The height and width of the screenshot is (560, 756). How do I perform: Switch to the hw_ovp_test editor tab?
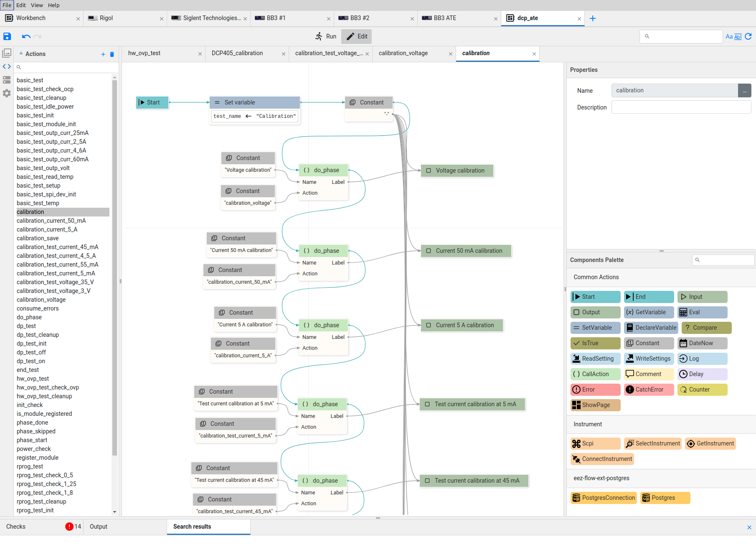tap(145, 53)
